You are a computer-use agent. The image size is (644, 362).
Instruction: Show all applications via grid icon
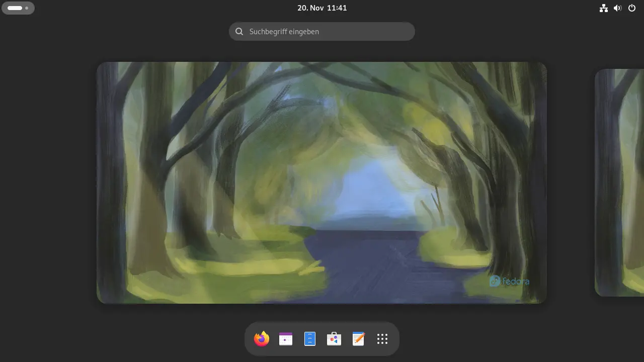[x=382, y=339]
